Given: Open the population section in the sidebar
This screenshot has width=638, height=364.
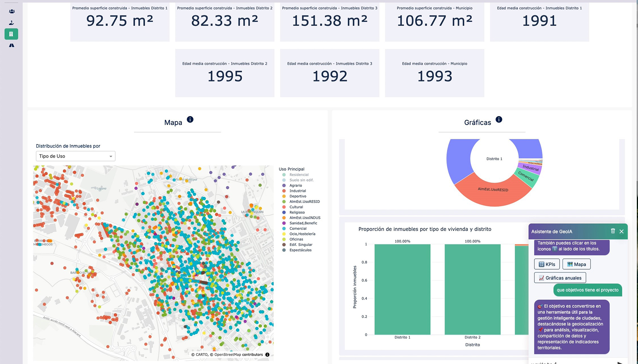Looking at the screenshot, I should [x=12, y=11].
